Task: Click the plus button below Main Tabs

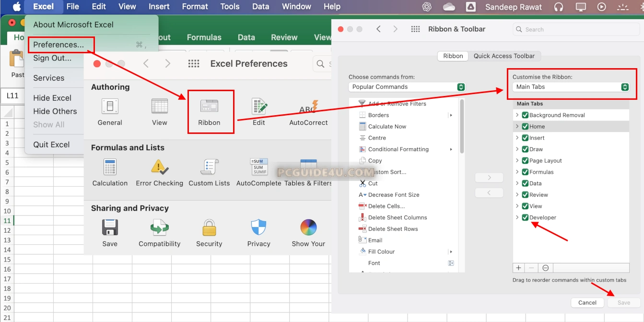Action: [518, 268]
